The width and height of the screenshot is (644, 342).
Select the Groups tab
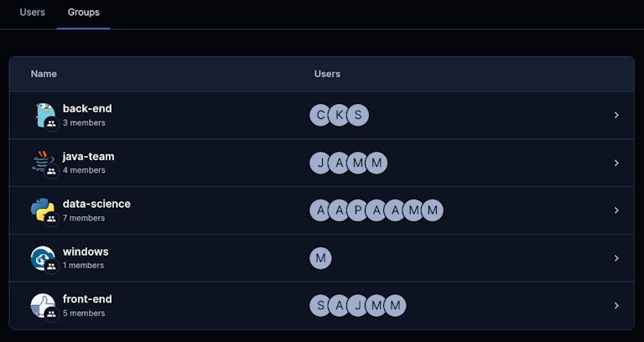[83, 13]
